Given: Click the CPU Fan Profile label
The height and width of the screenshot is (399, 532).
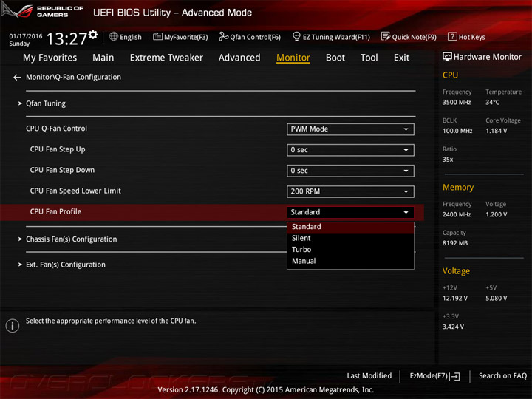Looking at the screenshot, I should pyautogui.click(x=55, y=212).
